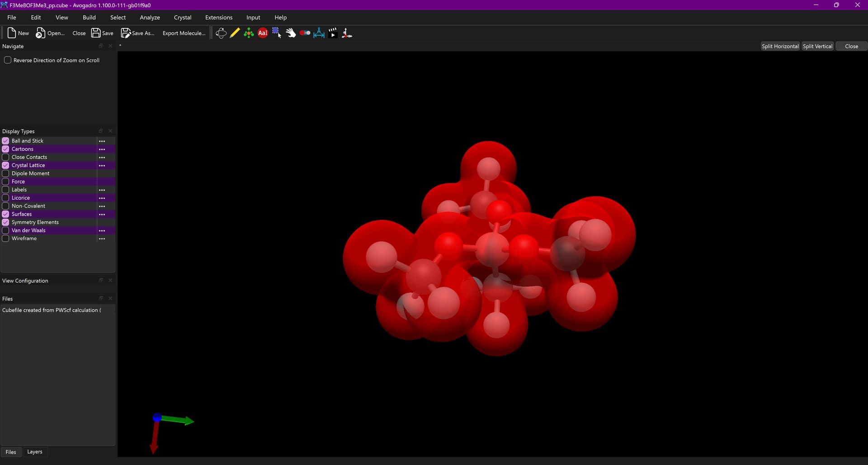The image size is (868, 465).
Task: Open the Animation playback tool
Action: point(333,33)
